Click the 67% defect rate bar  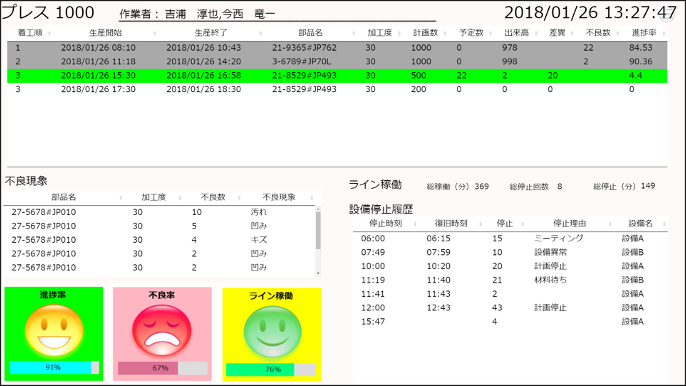click(x=163, y=368)
